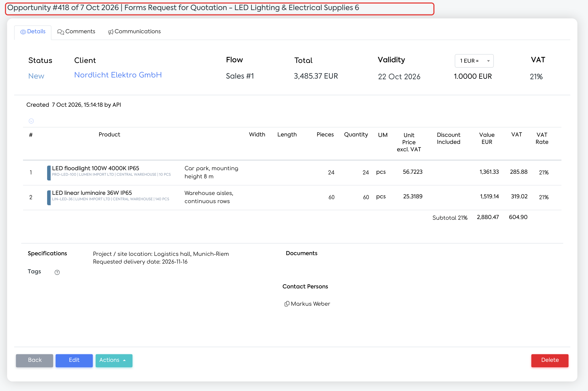The image size is (588, 391).
Task: Click the blue marker of LED linear luminaire row
Action: (49, 197)
